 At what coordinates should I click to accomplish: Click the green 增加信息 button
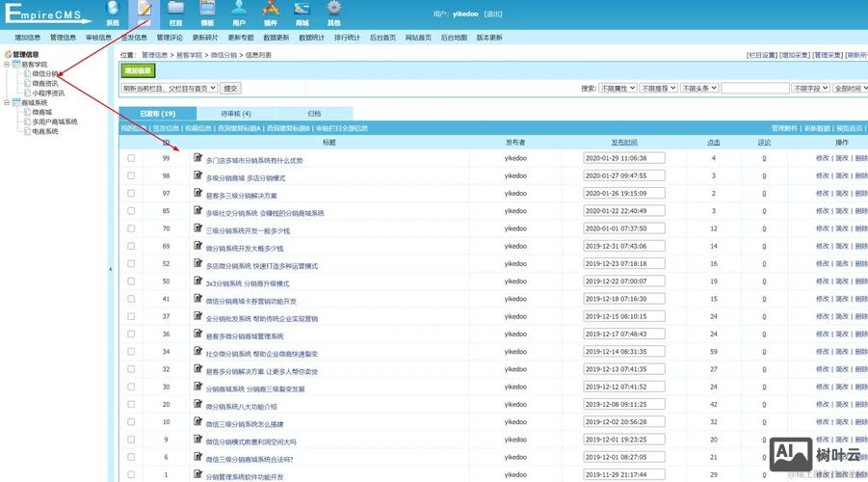pos(138,70)
